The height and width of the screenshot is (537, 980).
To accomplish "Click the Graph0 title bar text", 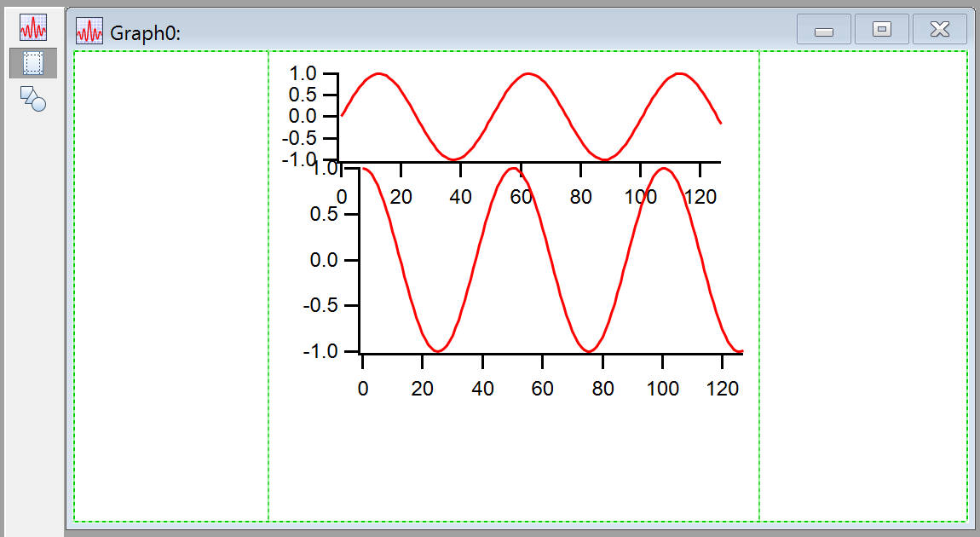I will [x=146, y=33].
